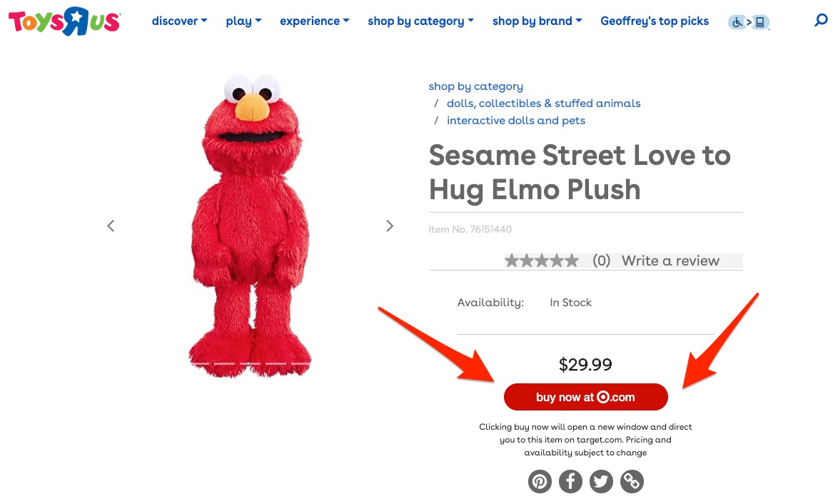Show next product image arrow
838x504 pixels.
pyautogui.click(x=390, y=226)
